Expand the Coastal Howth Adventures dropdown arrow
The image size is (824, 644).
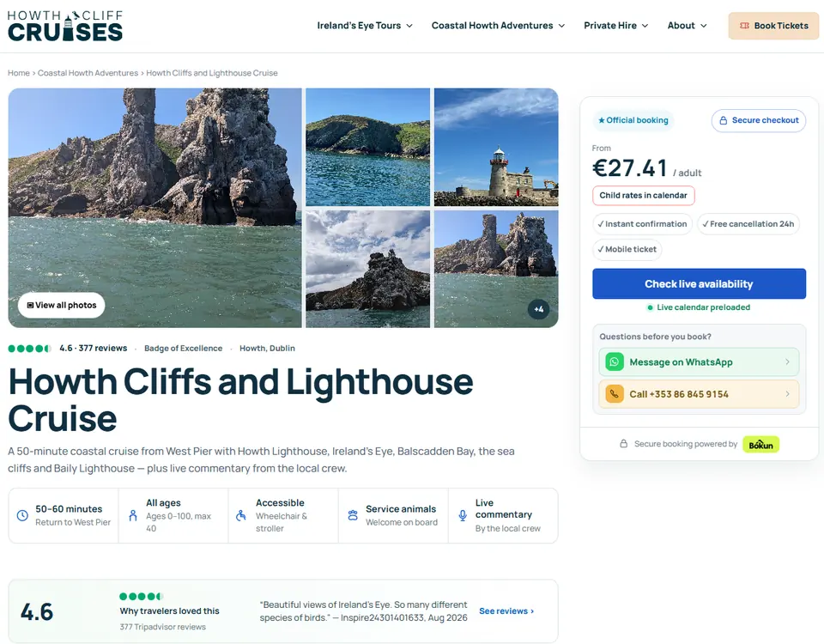561,26
